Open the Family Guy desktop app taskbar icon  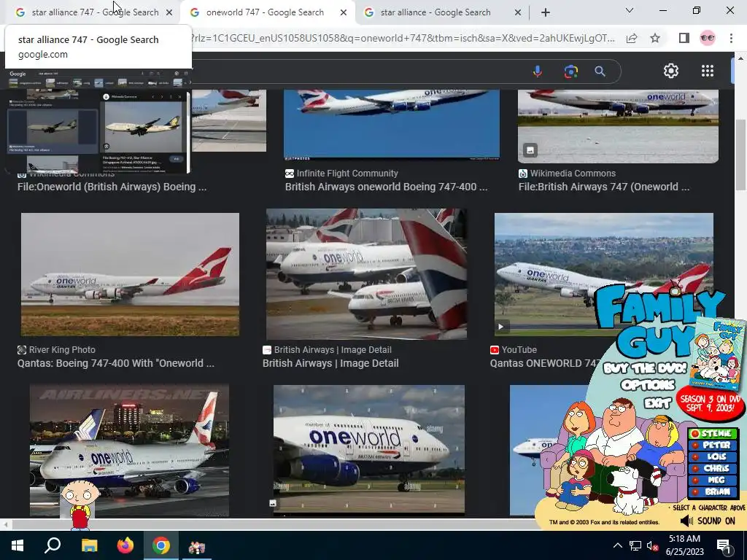click(196, 547)
